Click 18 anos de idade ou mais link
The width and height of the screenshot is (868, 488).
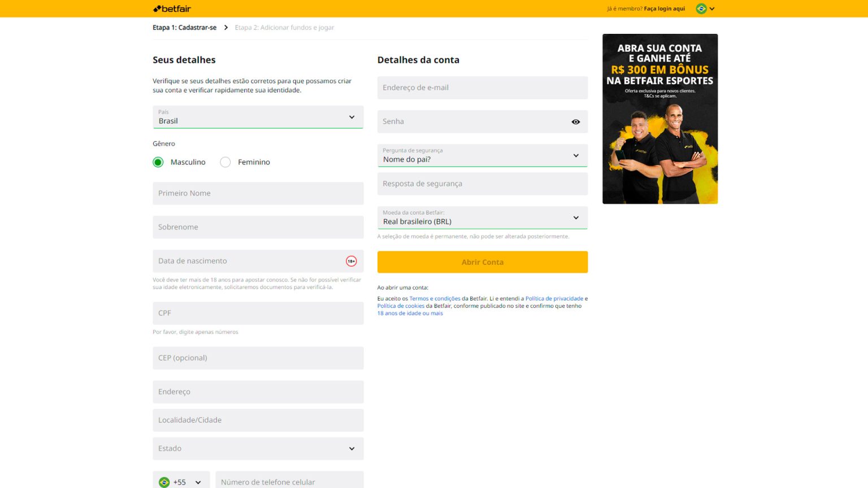click(410, 313)
